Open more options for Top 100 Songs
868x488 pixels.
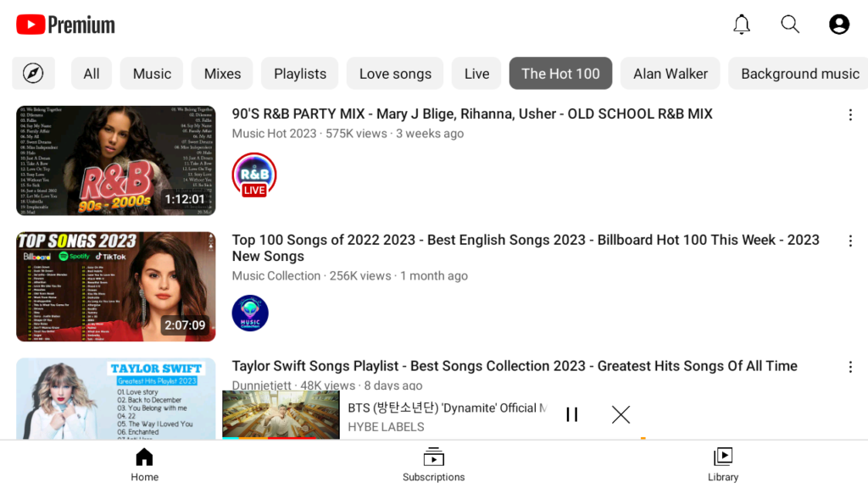(x=850, y=241)
